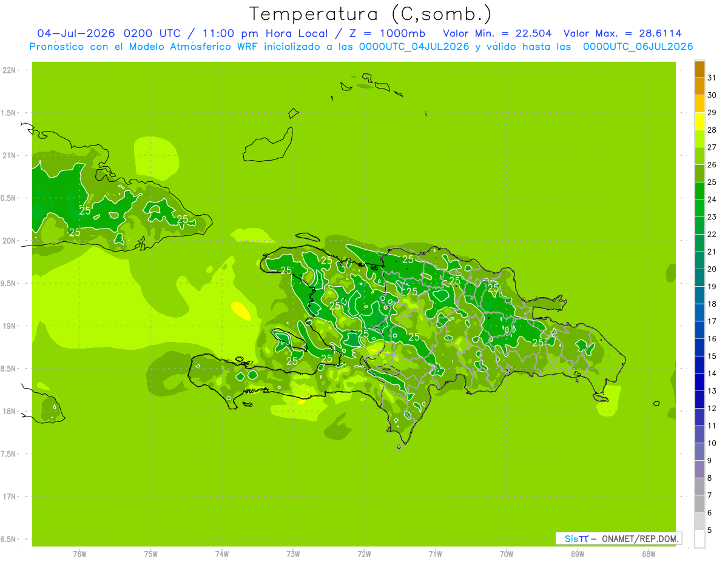Image resolution: width=728 pixels, height=562 pixels.
Task: Click the '26' value on the color scale
Action: (712, 165)
